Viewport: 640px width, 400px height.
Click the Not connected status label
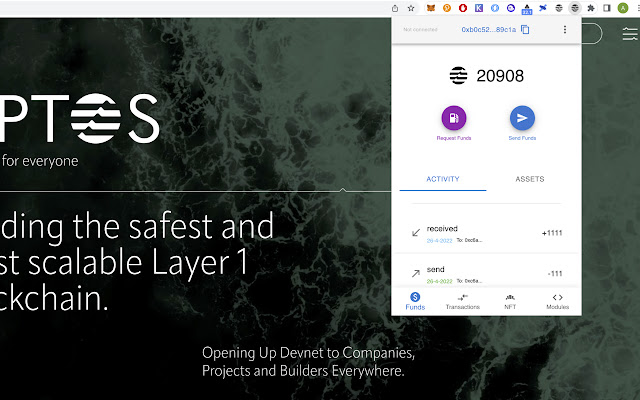point(420,29)
